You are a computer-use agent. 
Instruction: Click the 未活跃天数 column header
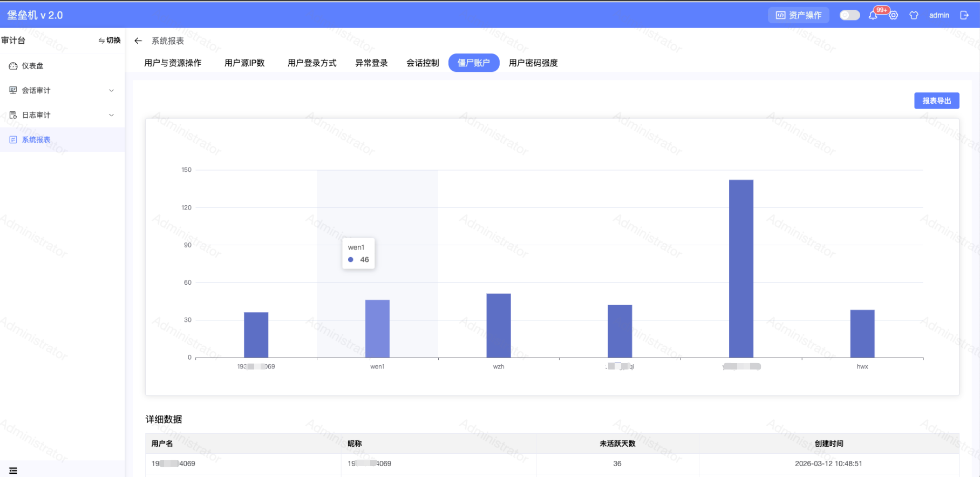point(617,444)
